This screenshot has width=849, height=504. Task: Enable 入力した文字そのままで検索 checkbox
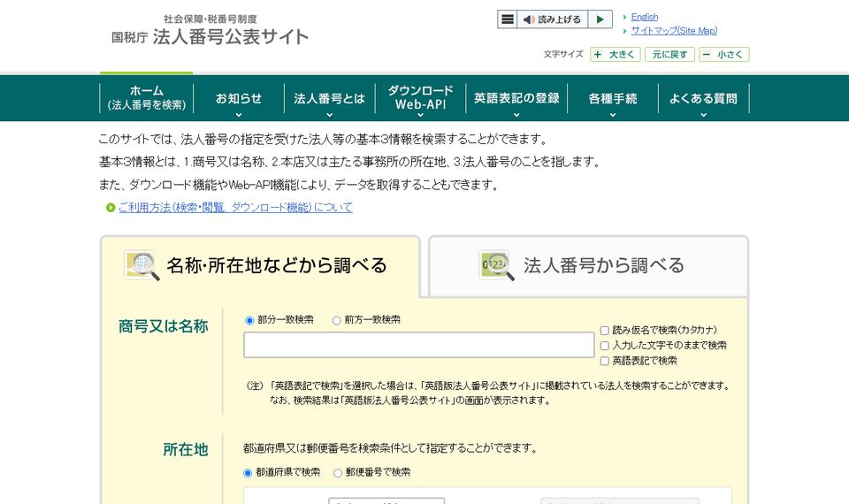click(x=604, y=346)
